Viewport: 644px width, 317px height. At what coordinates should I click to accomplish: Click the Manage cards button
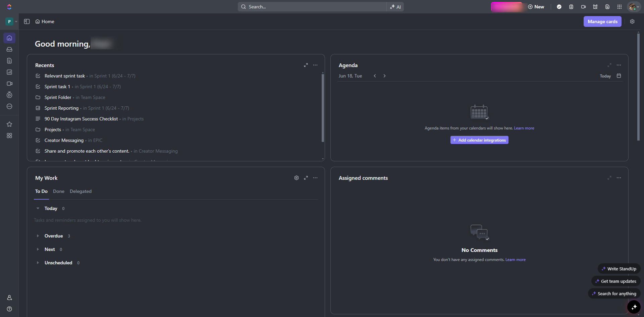click(x=602, y=21)
